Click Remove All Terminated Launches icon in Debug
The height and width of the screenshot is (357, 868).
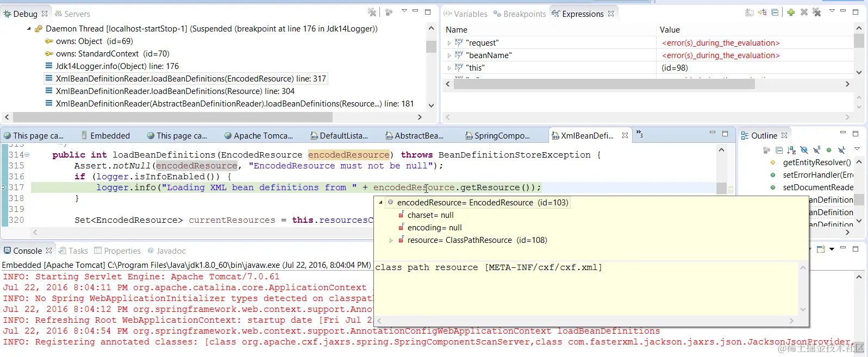point(372,12)
